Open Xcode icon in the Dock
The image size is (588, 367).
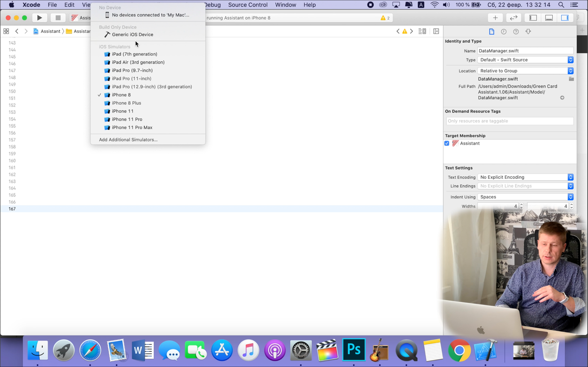point(486,350)
